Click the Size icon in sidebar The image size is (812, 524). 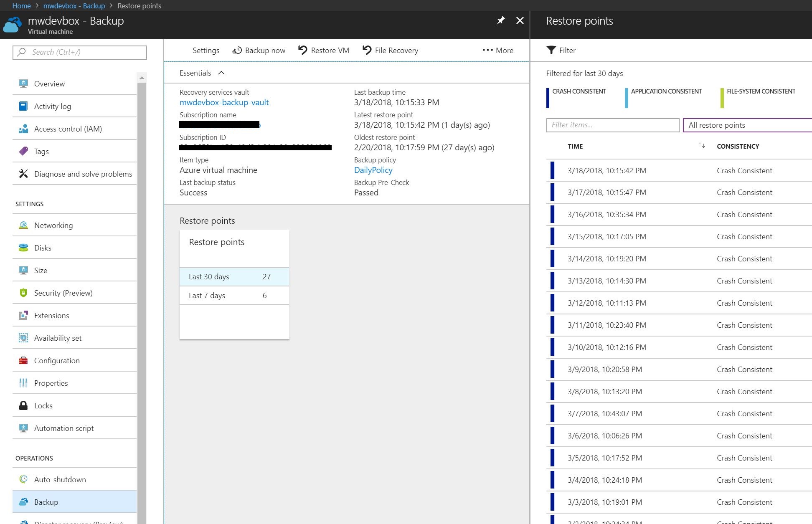point(23,270)
